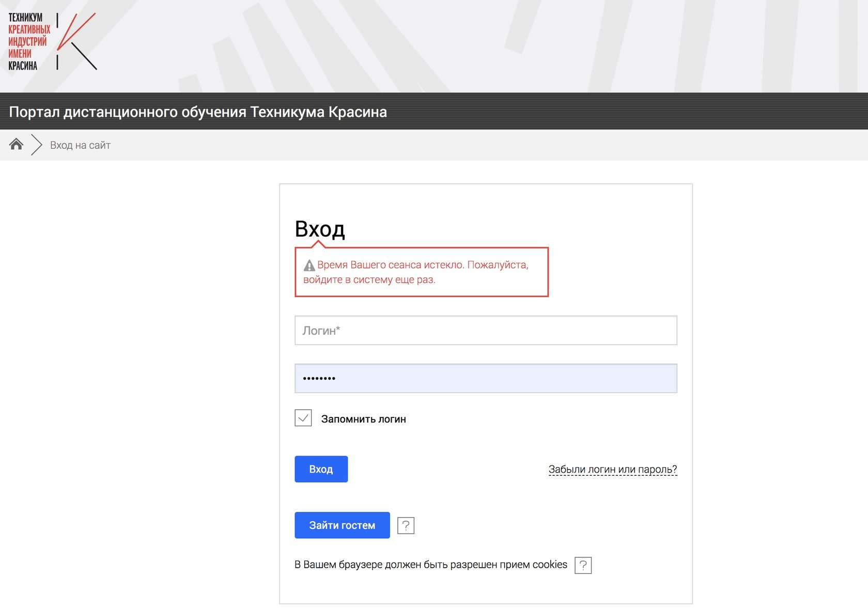Click the warning triangle in session alert
868x609 pixels.
click(309, 266)
